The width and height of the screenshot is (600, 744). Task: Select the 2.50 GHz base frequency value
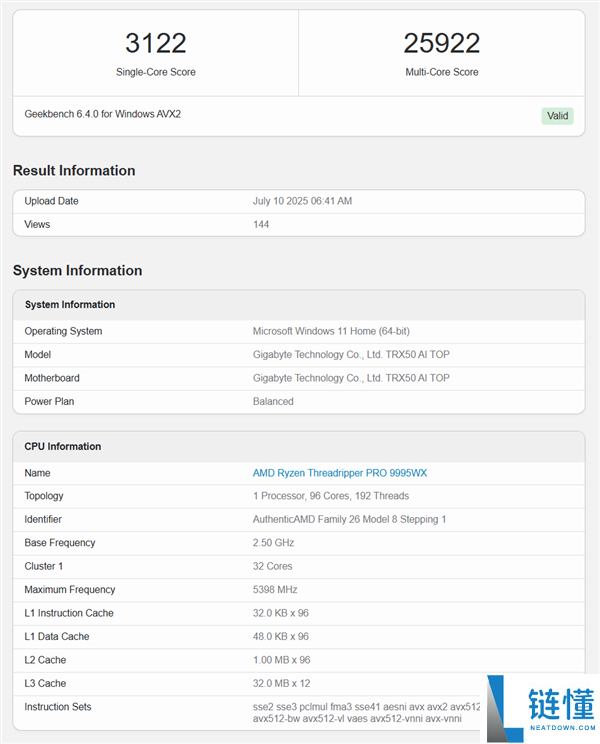(x=273, y=543)
